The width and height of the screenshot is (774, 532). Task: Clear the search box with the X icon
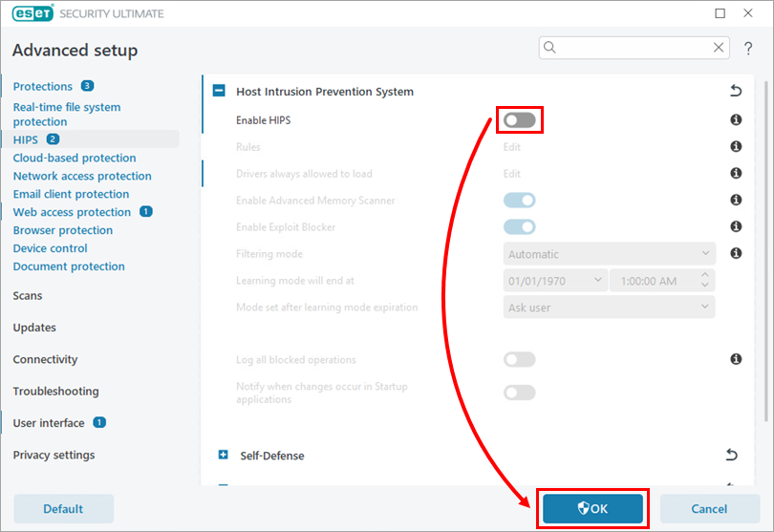point(719,48)
